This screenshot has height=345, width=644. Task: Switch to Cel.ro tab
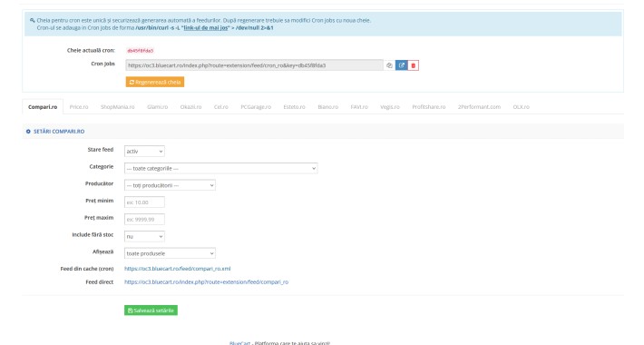pyautogui.click(x=221, y=107)
